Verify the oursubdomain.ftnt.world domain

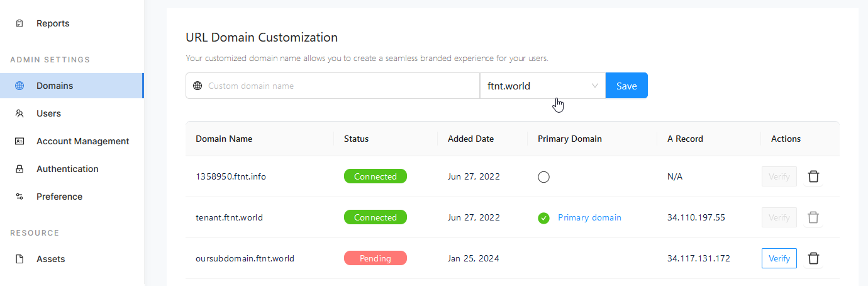(x=779, y=258)
